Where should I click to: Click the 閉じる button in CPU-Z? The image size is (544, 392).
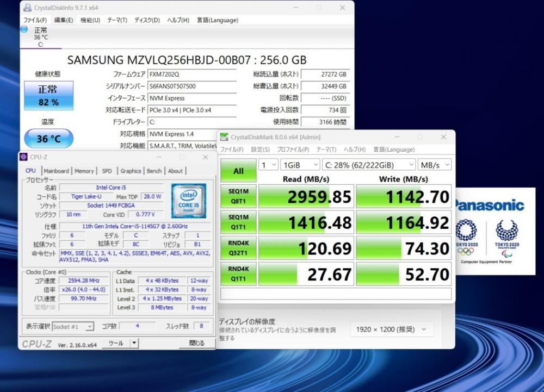click(196, 343)
